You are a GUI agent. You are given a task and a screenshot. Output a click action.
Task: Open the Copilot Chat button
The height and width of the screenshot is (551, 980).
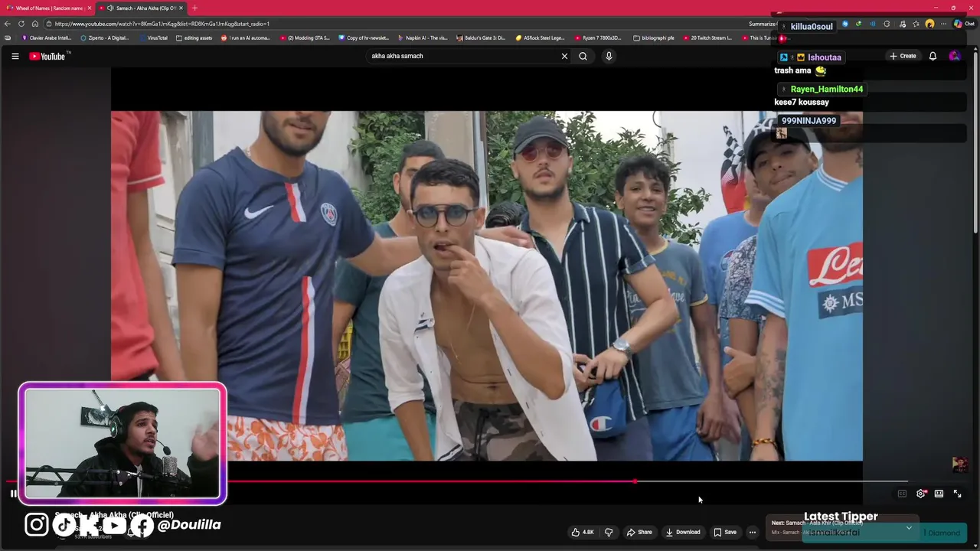click(x=964, y=24)
